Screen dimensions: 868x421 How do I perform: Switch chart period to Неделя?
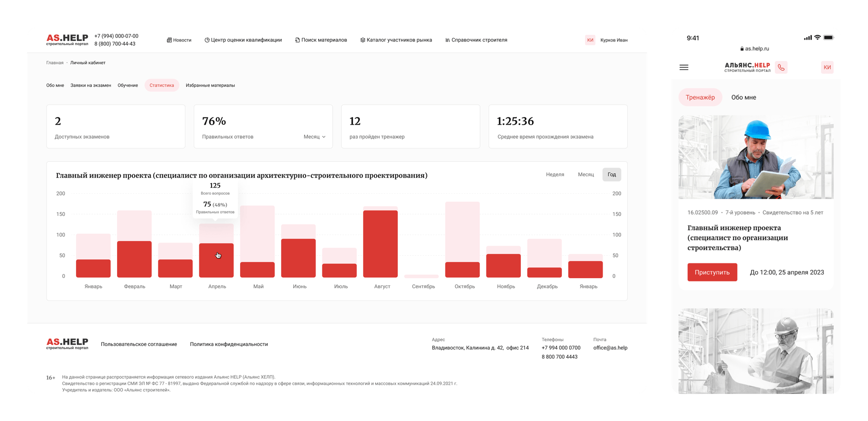click(x=555, y=175)
